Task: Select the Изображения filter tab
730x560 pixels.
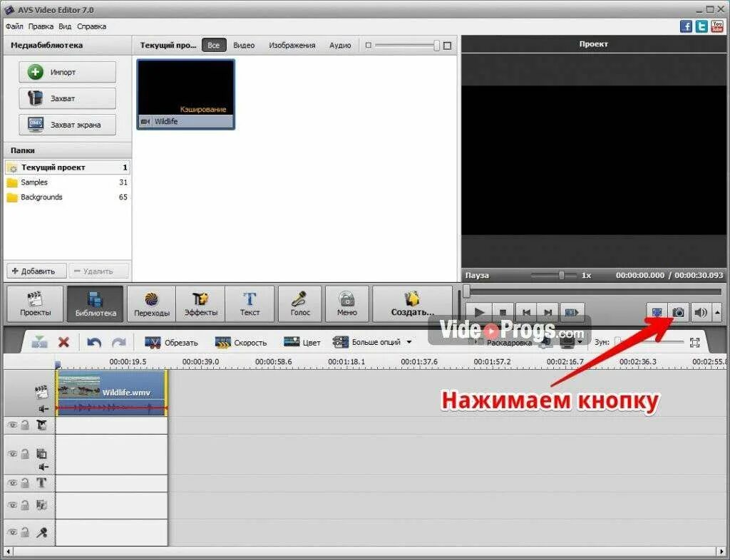Action: (292, 45)
